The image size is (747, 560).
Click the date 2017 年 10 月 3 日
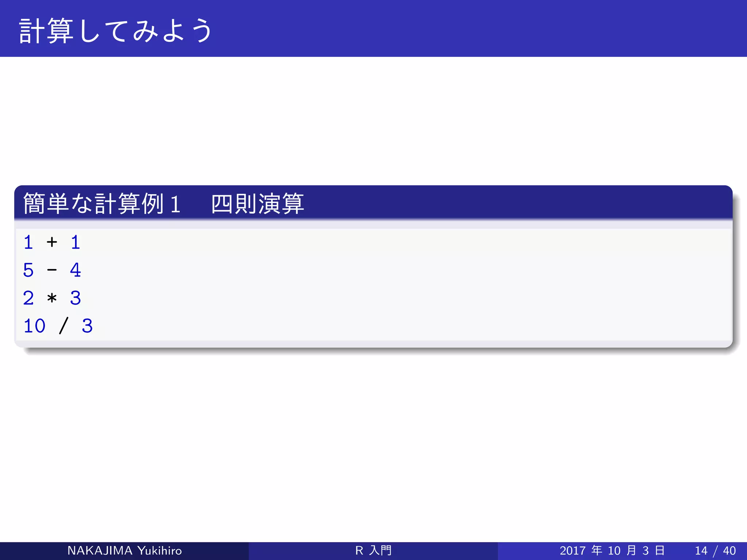pos(612,551)
